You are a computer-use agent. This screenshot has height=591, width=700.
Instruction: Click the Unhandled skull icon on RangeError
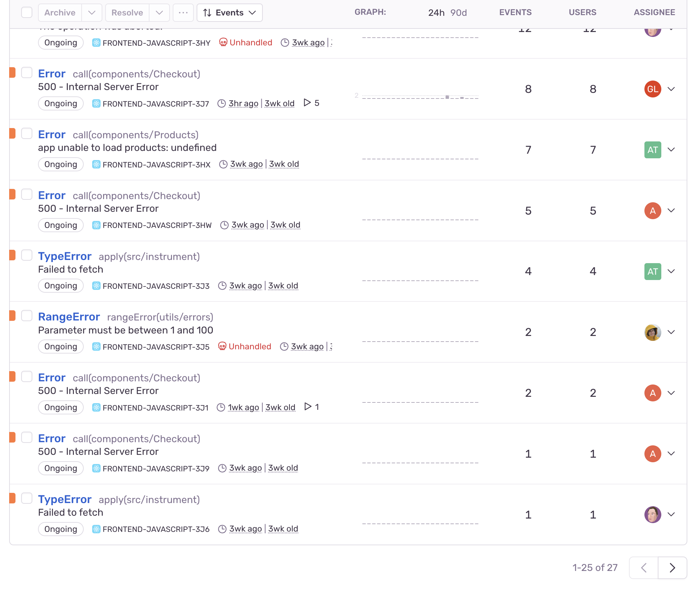[223, 346]
